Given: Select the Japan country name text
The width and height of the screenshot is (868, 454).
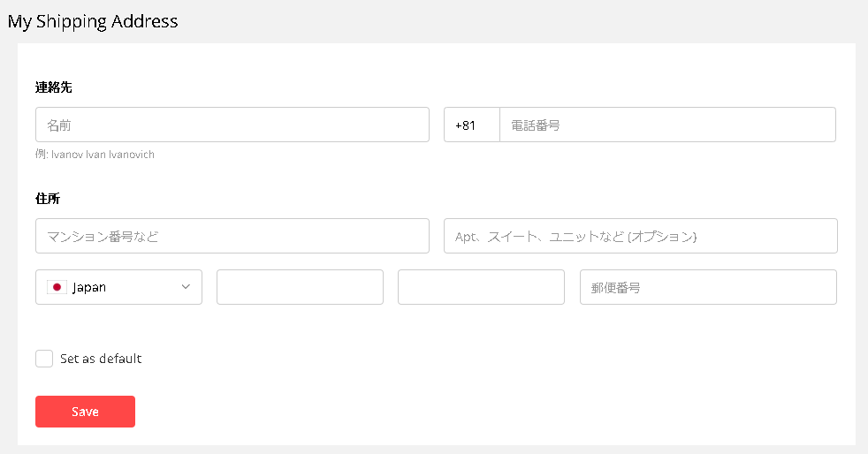Looking at the screenshot, I should (89, 287).
